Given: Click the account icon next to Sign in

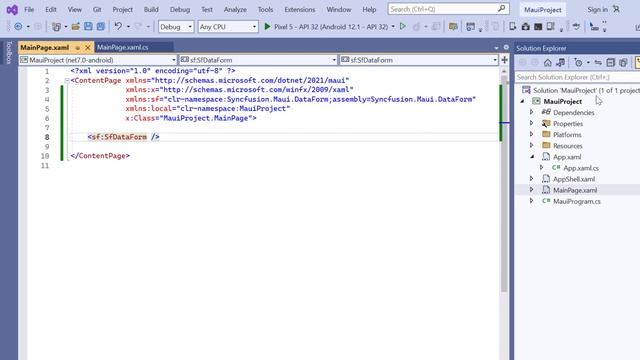Looking at the screenshot, I should [x=616, y=9].
